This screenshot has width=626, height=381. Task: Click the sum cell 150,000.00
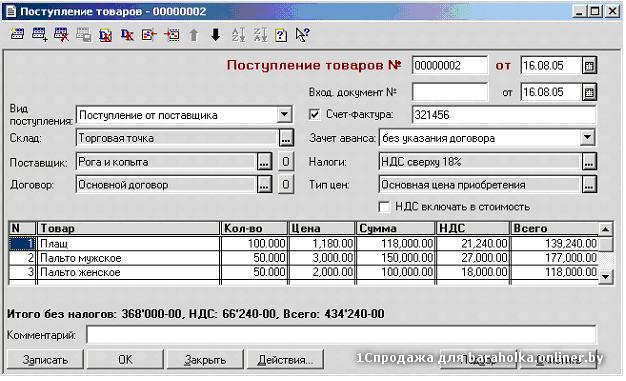[x=396, y=258]
